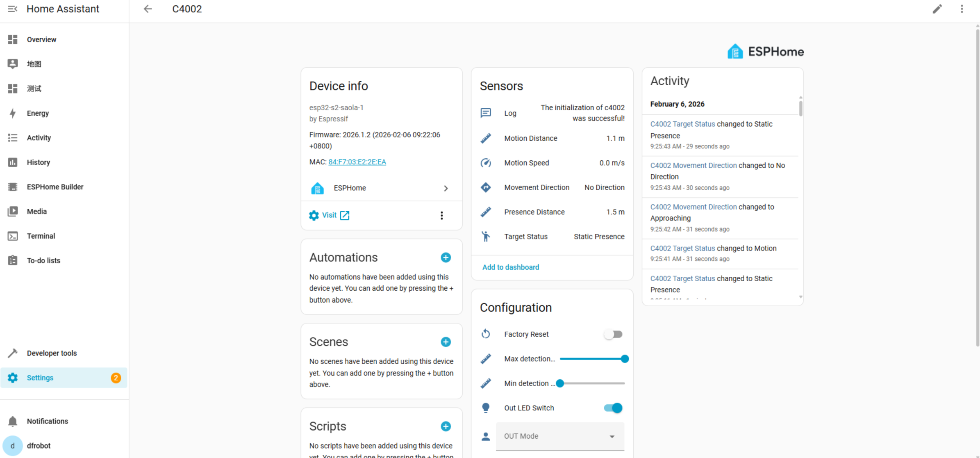Add a new scene plus icon
This screenshot has width=980, height=458.
click(x=446, y=342)
